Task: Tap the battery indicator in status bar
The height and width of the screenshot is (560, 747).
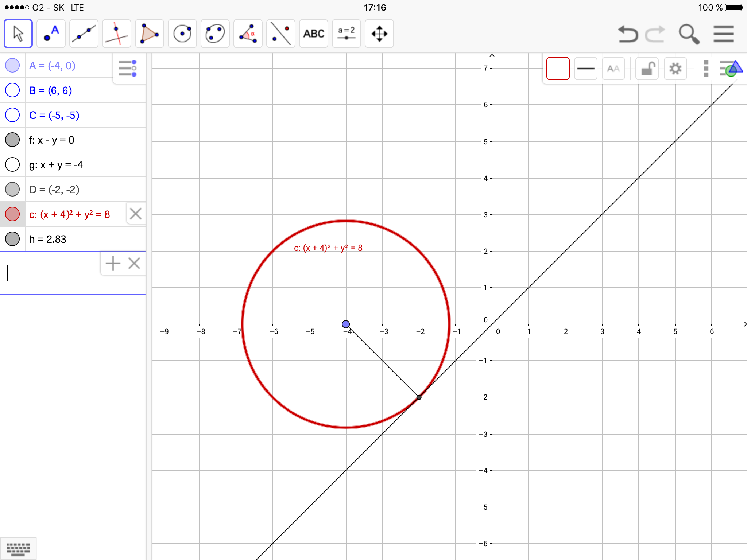Action: point(734,7)
